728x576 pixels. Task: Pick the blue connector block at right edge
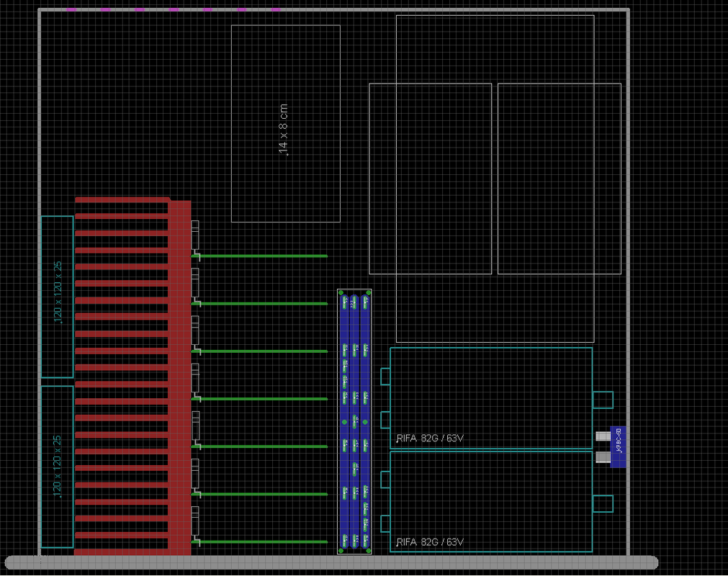[x=618, y=446]
